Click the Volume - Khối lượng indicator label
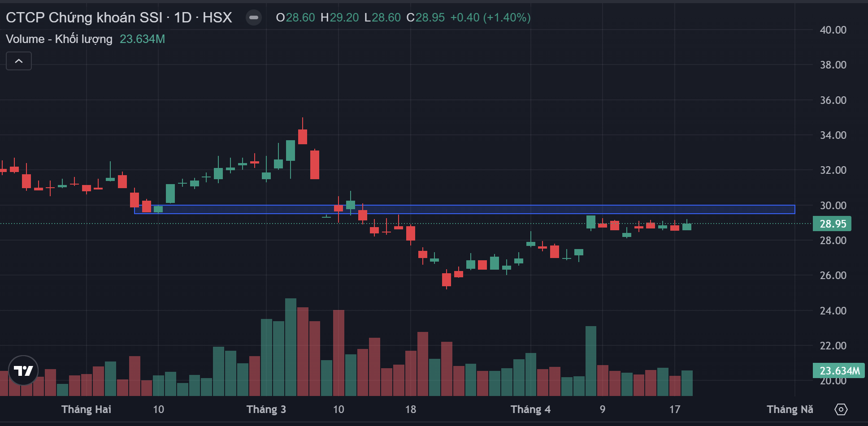Screen dimensions: 868x426 pyautogui.click(x=59, y=39)
